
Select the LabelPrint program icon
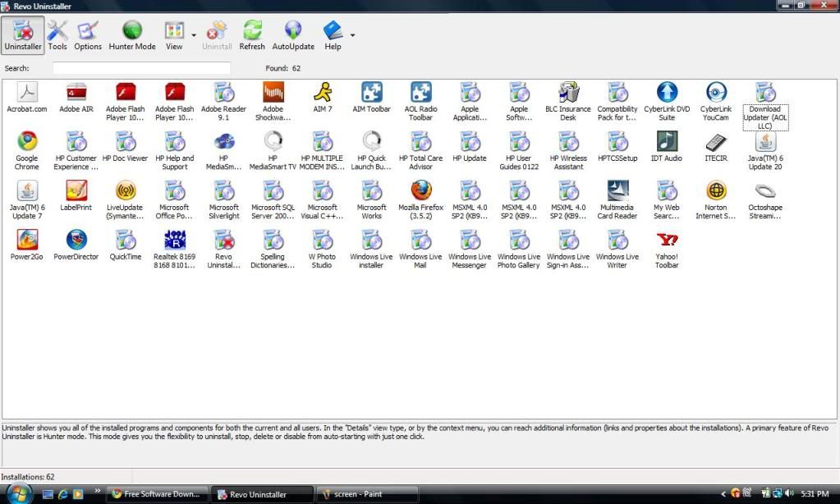coord(76,190)
